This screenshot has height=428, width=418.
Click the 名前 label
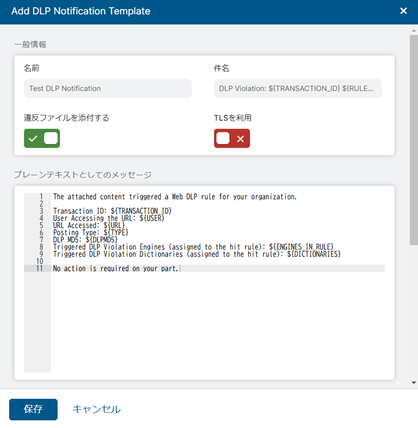click(32, 68)
